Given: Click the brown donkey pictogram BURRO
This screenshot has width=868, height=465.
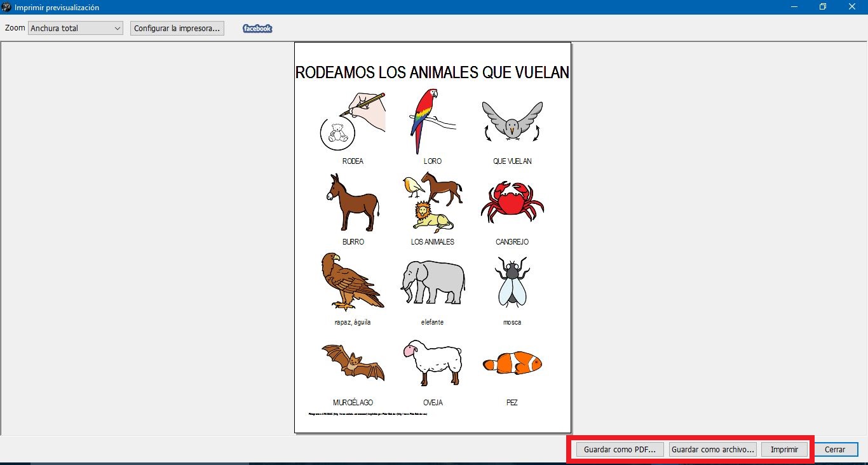Looking at the screenshot, I should click(x=353, y=203).
